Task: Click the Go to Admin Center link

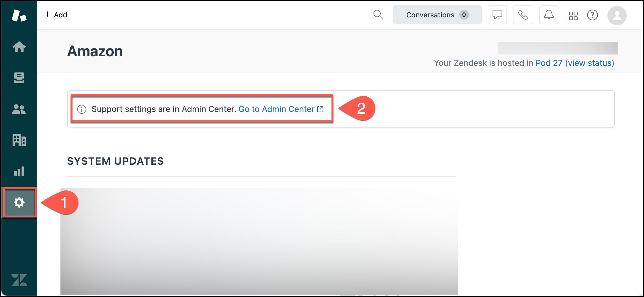Action: (276, 109)
